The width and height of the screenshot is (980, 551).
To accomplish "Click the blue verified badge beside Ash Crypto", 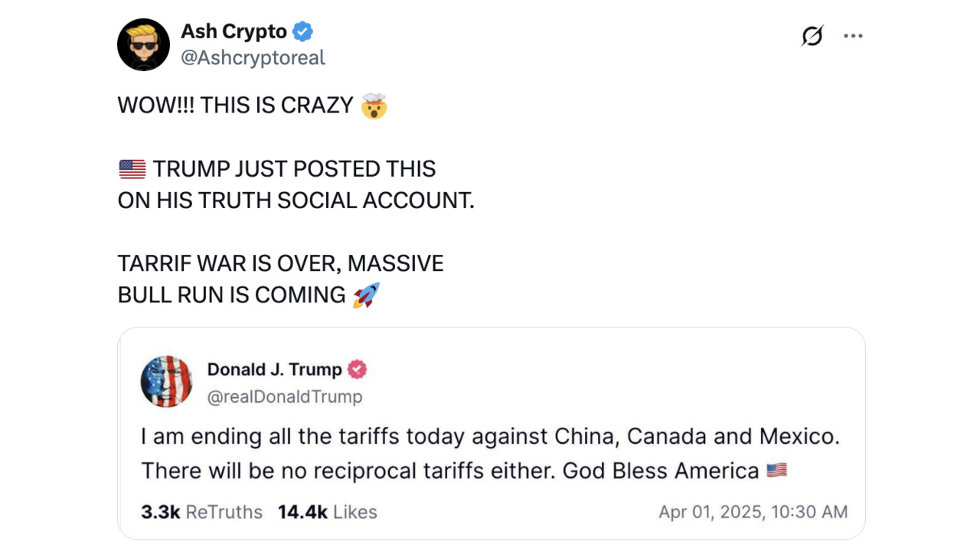I will [303, 31].
